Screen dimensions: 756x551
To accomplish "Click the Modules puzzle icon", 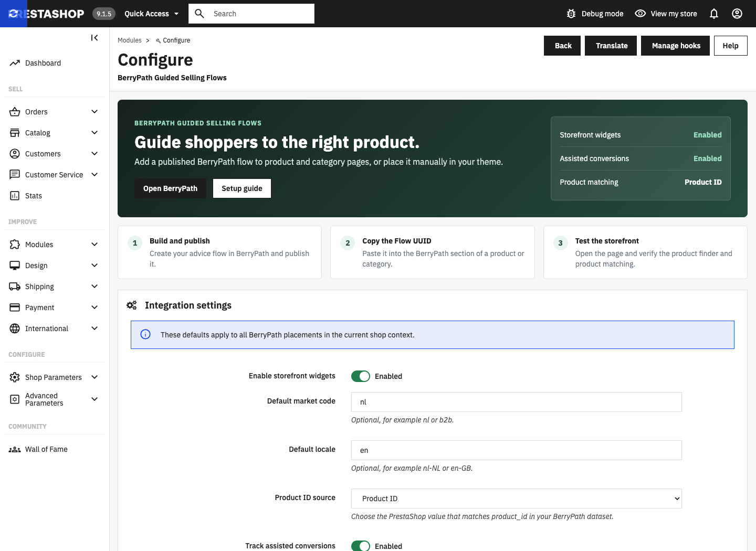I will (x=15, y=245).
